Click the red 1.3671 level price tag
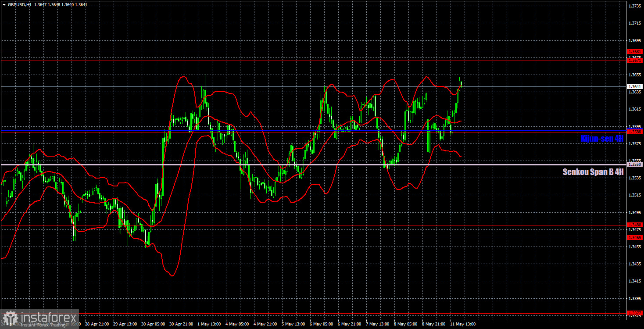The width and height of the screenshot is (644, 329). pyautogui.click(x=634, y=61)
